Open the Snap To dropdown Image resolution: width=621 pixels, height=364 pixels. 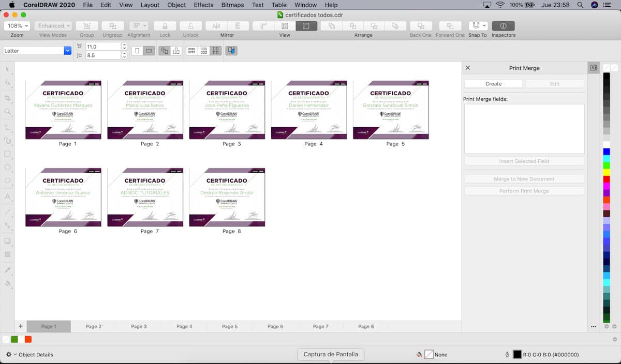pyautogui.click(x=478, y=26)
